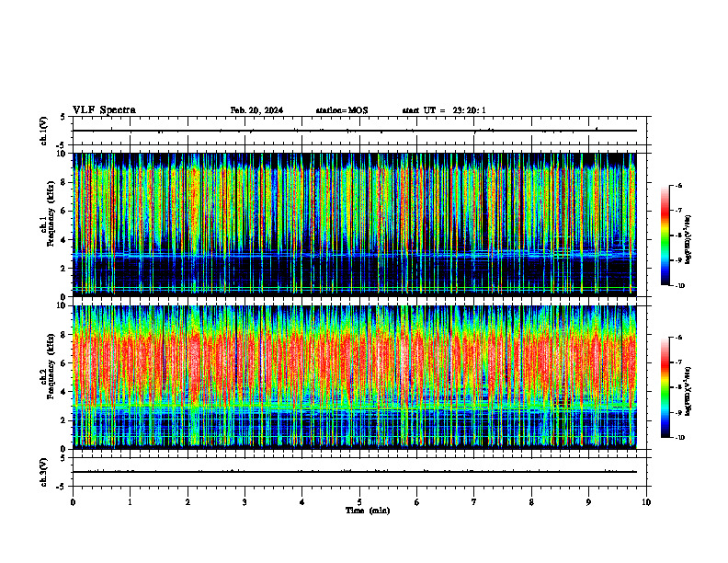The image size is (728, 563).
Task: Click the "6" kHz tick on ch.1 frequency axis
Action: click(x=64, y=211)
